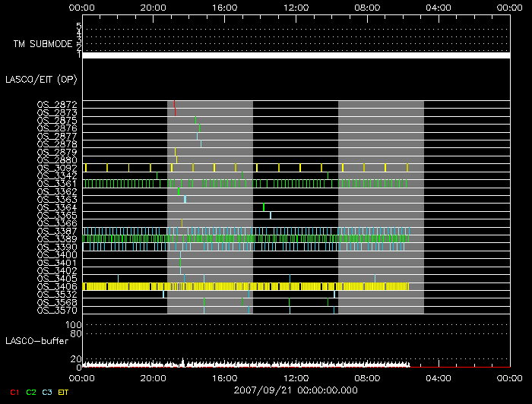Viewport: 532px width, 404px height.
Task: Click the yellow marker in OS_2880 row
Action: point(176,159)
